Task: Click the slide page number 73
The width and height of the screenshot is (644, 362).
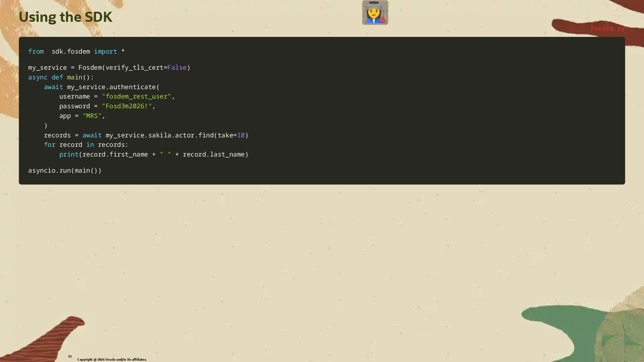Action: (70, 357)
